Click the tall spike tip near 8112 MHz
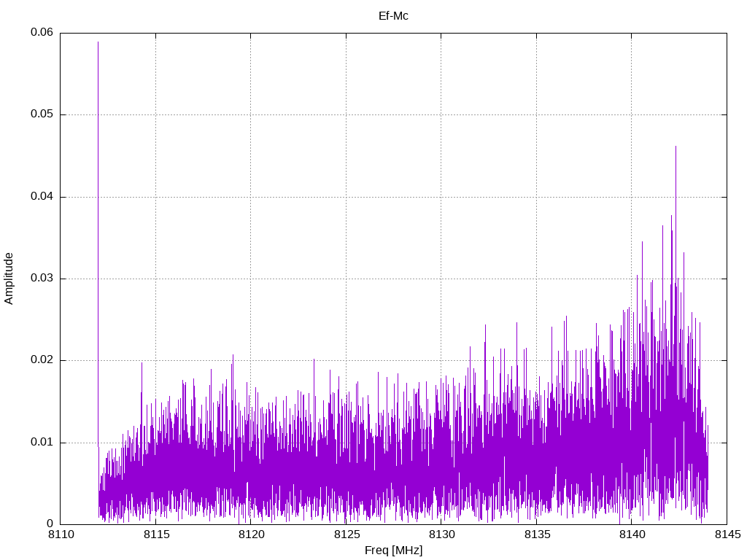The image size is (747, 560). point(98,42)
